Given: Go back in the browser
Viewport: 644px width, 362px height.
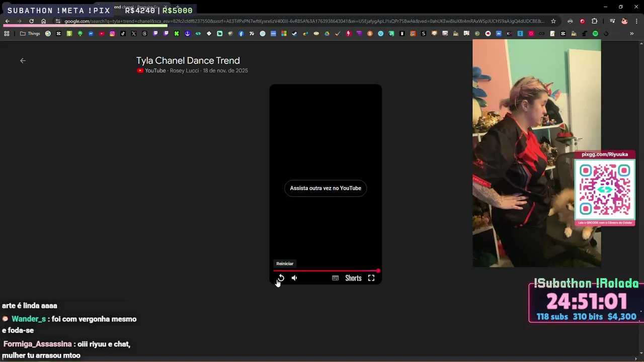Looking at the screenshot, I should pos(7,21).
